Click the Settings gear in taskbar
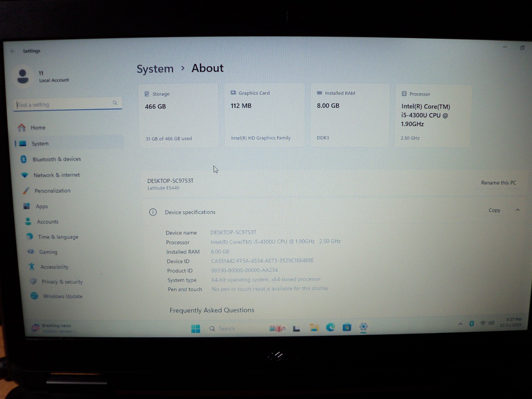 (363, 327)
